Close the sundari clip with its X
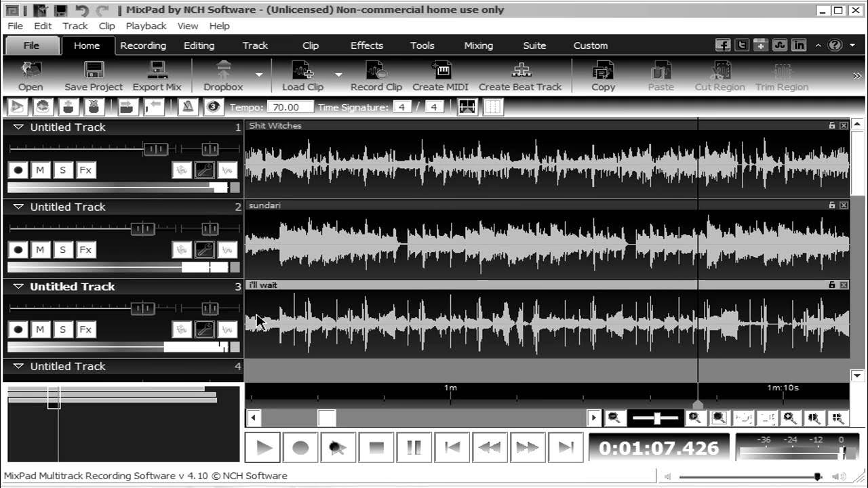The width and height of the screenshot is (868, 488). 844,205
